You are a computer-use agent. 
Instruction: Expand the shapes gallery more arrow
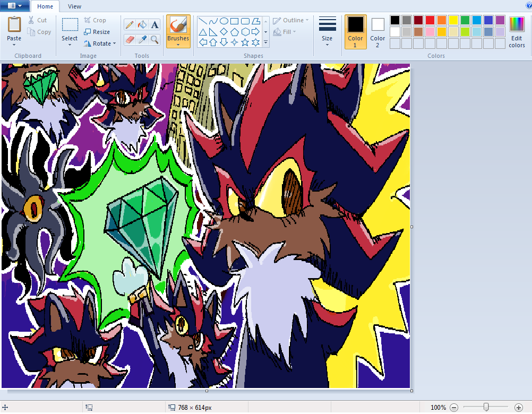[x=265, y=42]
